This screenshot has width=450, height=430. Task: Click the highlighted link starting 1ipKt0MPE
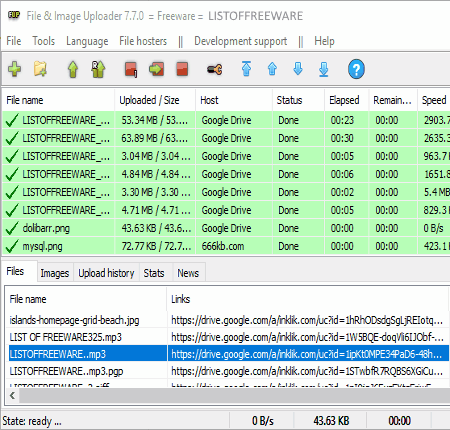307,354
